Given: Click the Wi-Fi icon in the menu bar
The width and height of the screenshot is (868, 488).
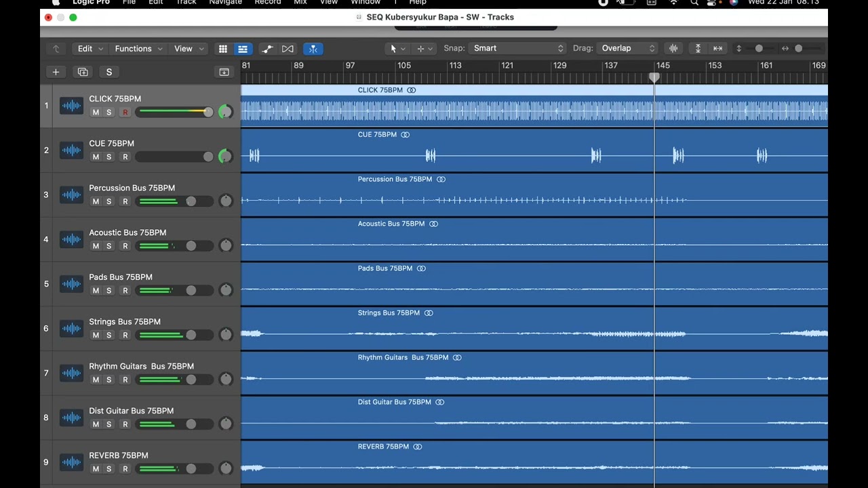Looking at the screenshot, I should coord(673,3).
